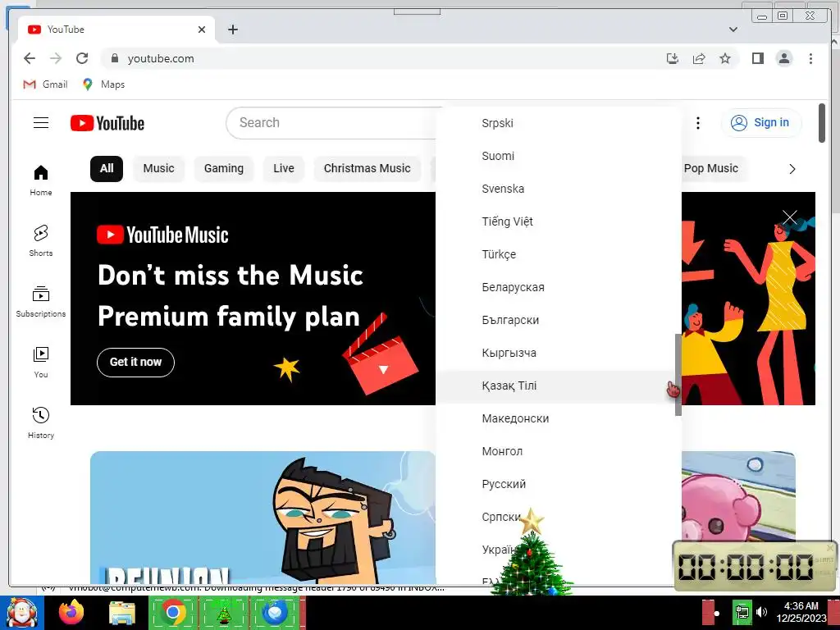Click language list scrollbar thumb

(x=678, y=374)
